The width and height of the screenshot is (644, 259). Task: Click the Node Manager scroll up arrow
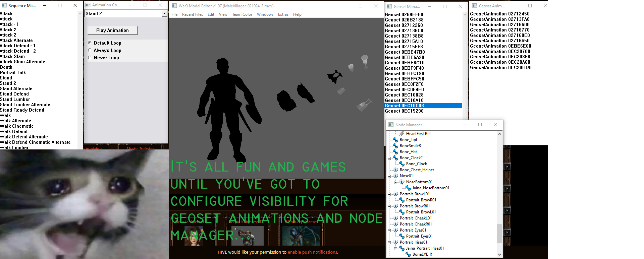(499, 134)
